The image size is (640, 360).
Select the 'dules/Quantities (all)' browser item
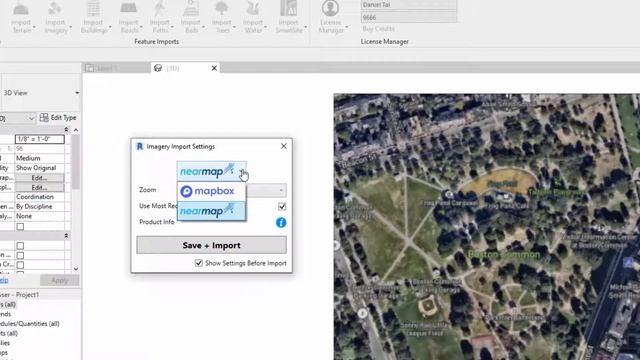(x=30, y=324)
